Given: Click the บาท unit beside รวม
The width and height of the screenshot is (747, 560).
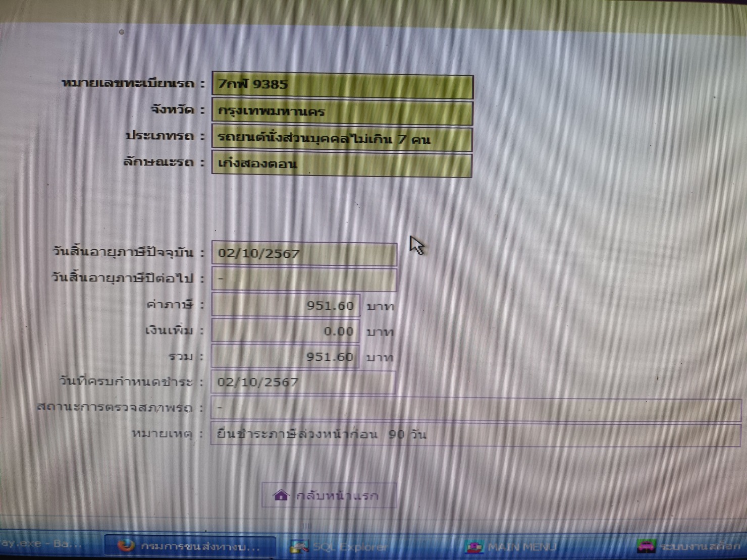Looking at the screenshot, I should coord(380,358).
